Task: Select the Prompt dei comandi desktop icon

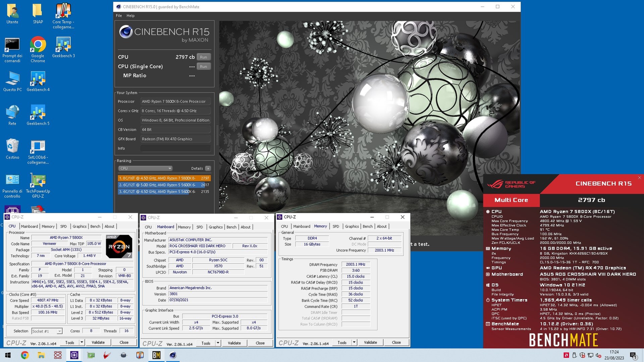Action: [12, 50]
